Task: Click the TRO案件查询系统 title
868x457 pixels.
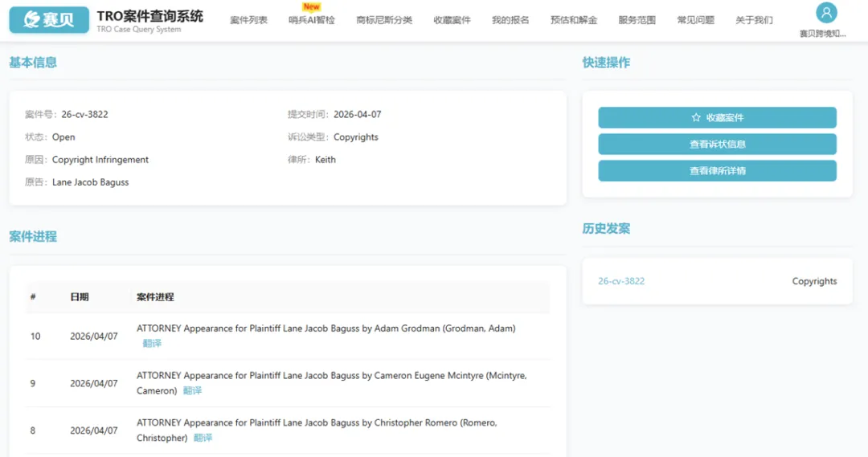Action: point(149,16)
